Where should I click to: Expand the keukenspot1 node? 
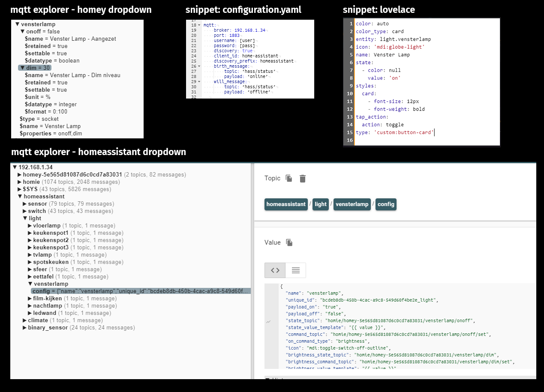tap(30, 233)
